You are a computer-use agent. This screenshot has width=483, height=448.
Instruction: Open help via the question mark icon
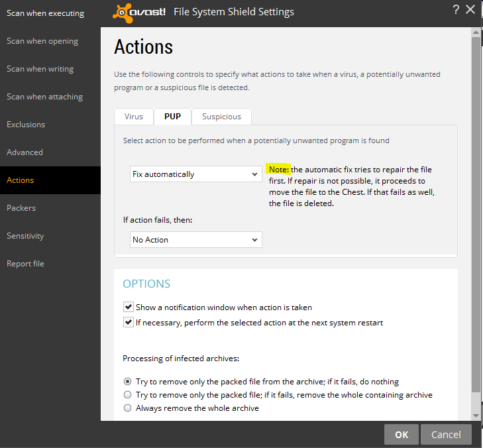click(x=456, y=9)
